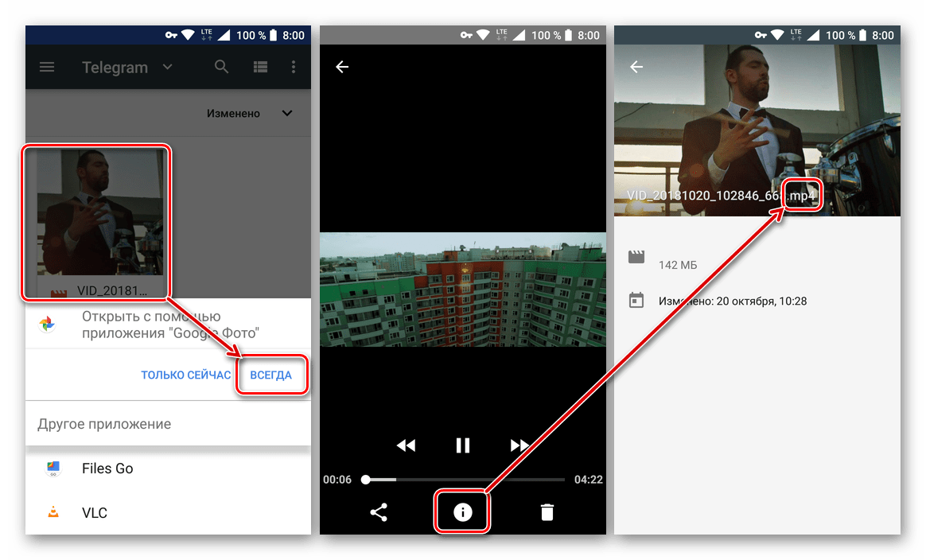926x560 pixels.
Task: Expand the Изменено sort order chevron
Action: click(287, 114)
